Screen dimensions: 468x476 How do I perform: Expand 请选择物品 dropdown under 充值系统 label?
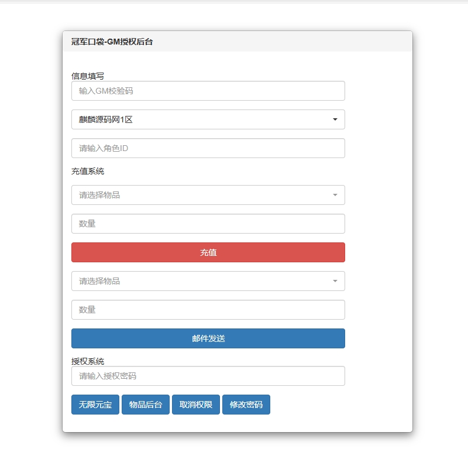208,195
